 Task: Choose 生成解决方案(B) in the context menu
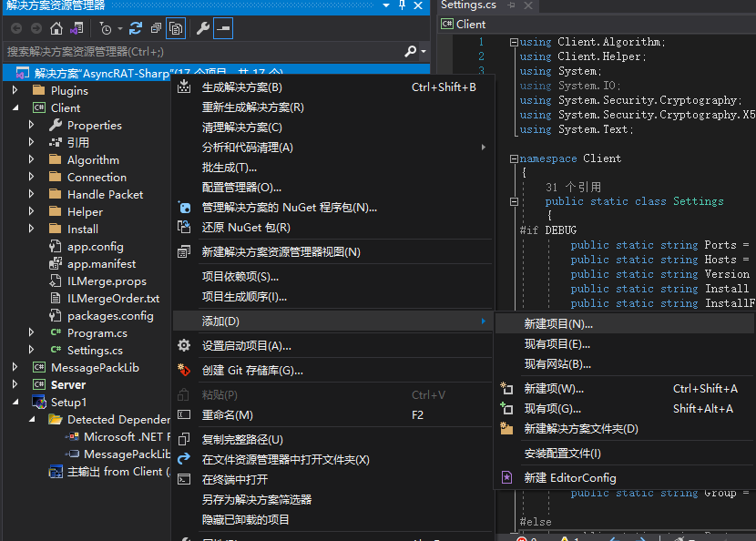pos(241,87)
